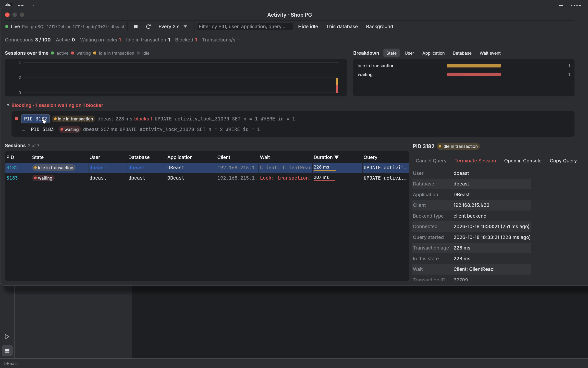Click the Cancel Query button

click(x=431, y=161)
